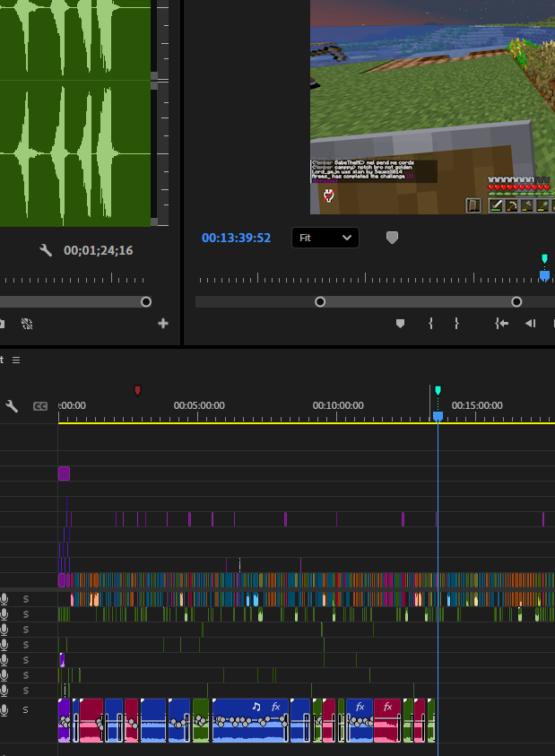
Task: Select teal marker in Program monitor ruler
Action: [544, 258]
